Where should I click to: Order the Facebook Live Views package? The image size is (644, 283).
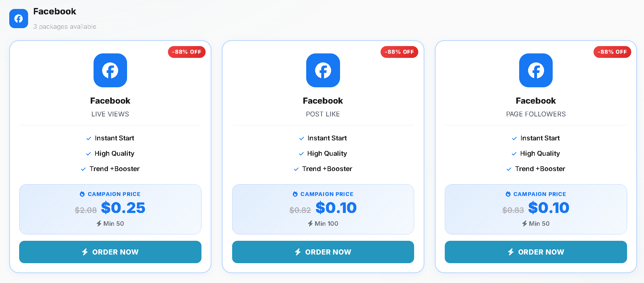tap(110, 252)
